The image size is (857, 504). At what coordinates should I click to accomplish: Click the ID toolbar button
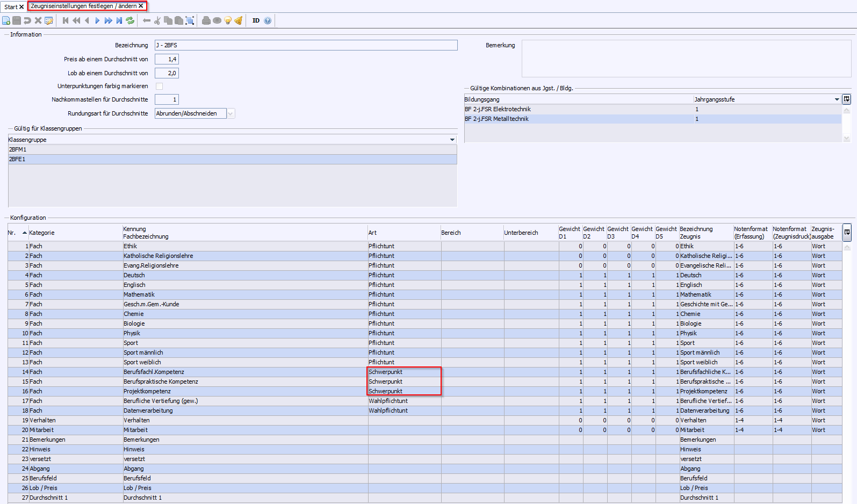click(256, 20)
